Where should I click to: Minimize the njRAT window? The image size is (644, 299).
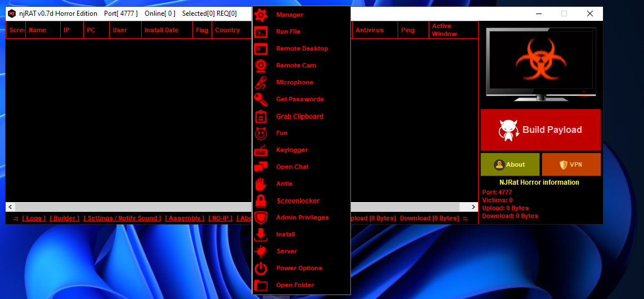(538, 14)
